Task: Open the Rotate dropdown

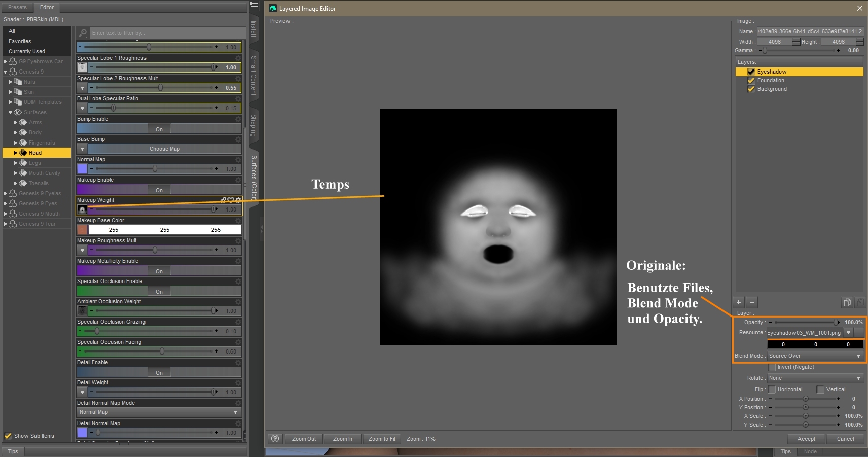Action: (x=815, y=378)
